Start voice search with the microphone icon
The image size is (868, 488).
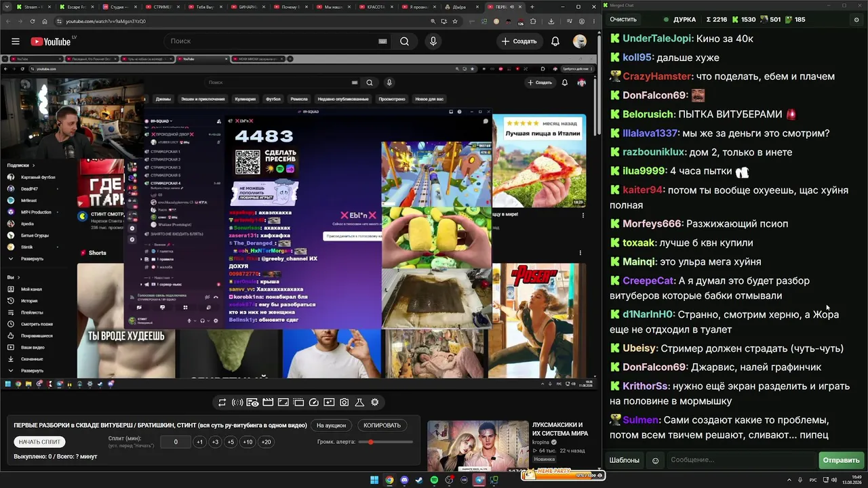433,41
